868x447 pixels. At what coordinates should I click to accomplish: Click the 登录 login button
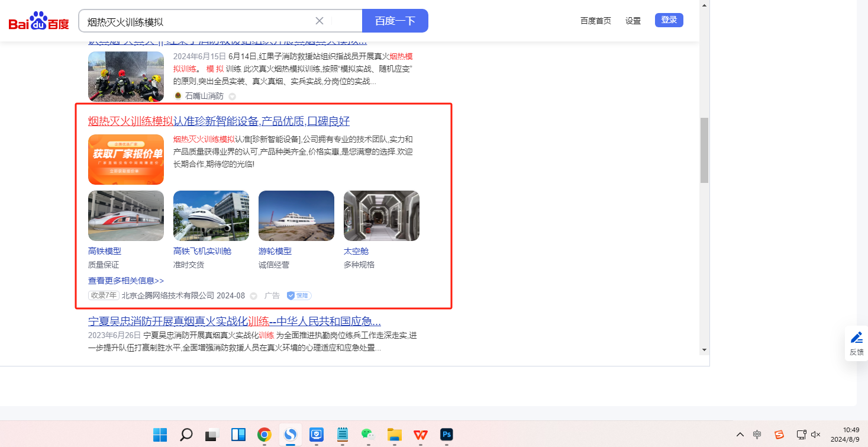[669, 20]
